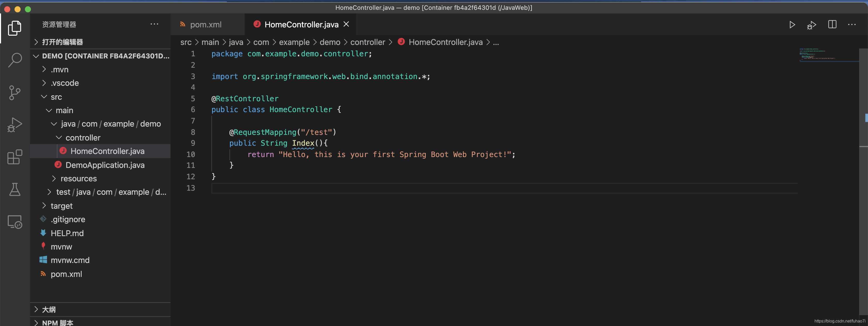Click the return string literal on line 10

[394, 154]
